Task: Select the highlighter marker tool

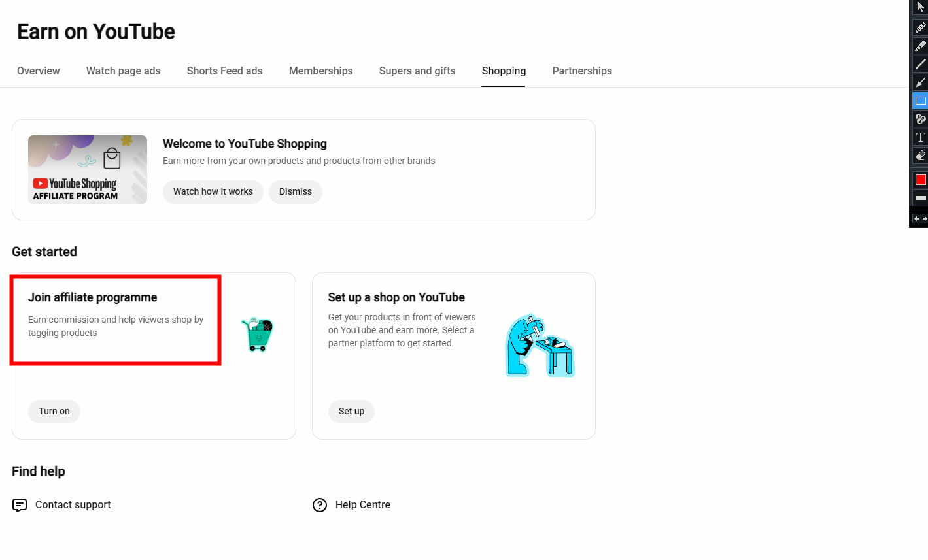Action: click(x=920, y=46)
